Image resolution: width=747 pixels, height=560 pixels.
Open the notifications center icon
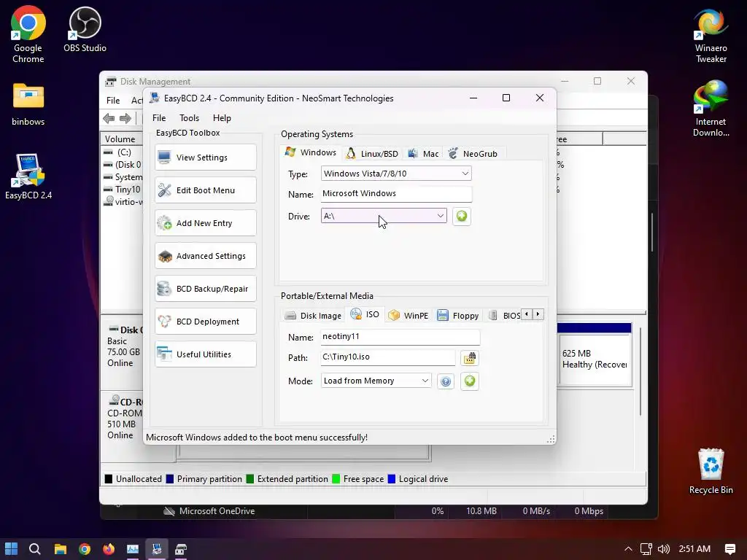click(x=729, y=549)
